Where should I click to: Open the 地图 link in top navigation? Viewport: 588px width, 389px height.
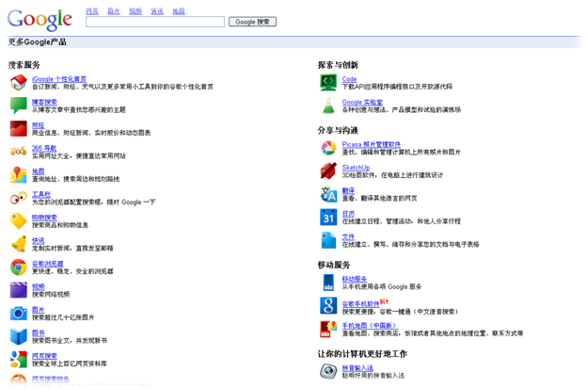click(179, 11)
